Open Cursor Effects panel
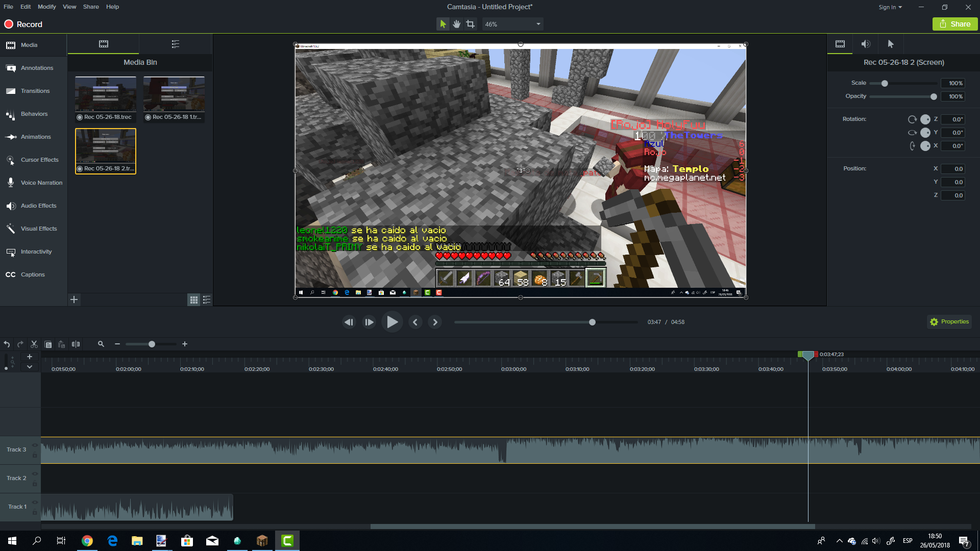 pyautogui.click(x=33, y=160)
